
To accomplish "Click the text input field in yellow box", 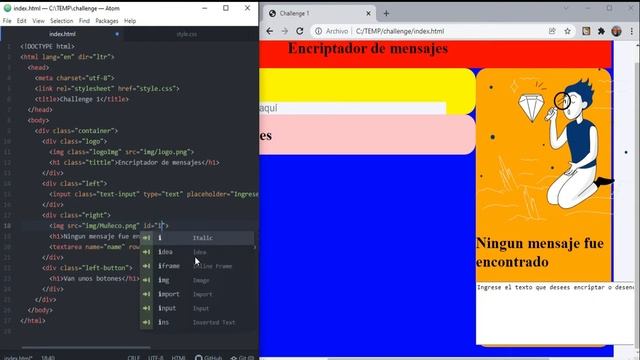I will pyautogui.click(x=353, y=108).
